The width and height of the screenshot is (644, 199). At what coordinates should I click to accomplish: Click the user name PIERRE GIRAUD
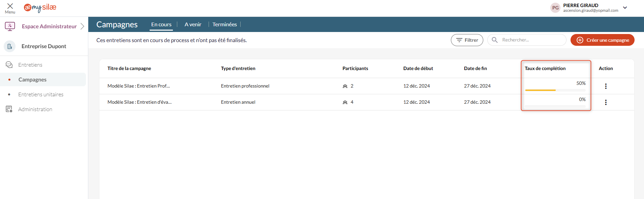coord(581,5)
